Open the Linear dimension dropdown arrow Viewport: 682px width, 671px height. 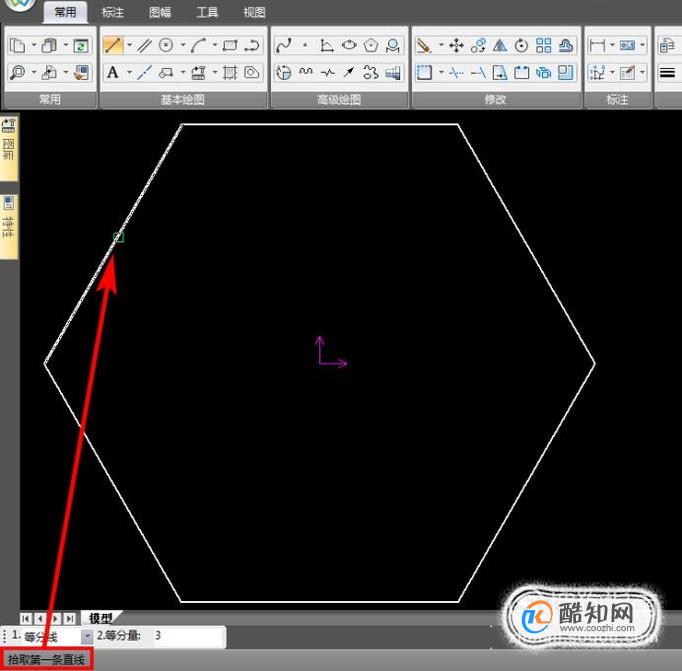(612, 45)
